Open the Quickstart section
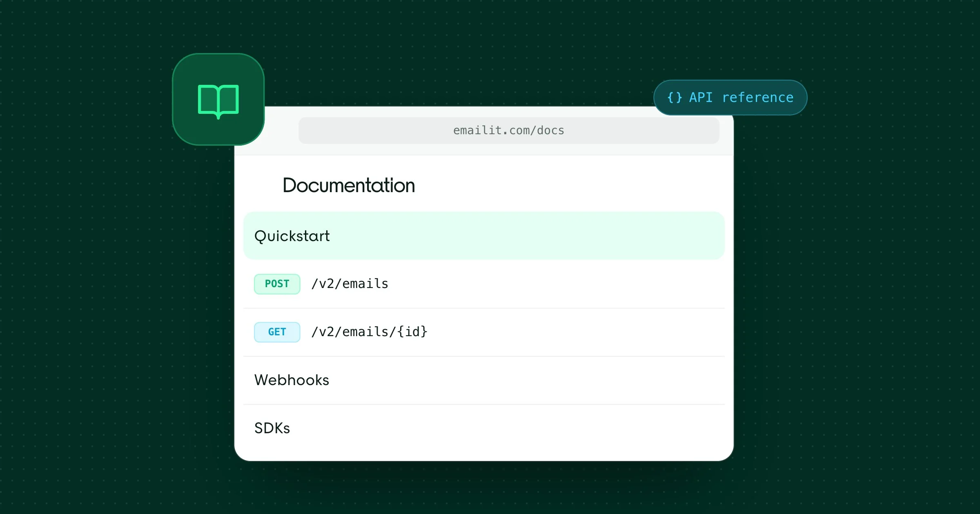The image size is (980, 514). coord(484,236)
